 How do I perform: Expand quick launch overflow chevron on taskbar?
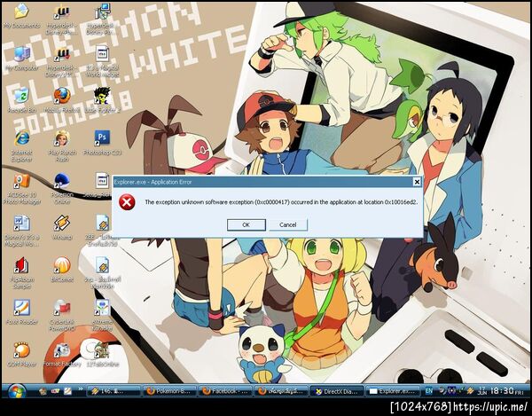click(81, 389)
